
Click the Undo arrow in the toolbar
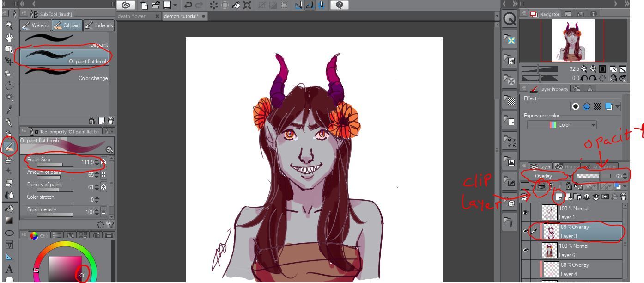tap(188, 6)
